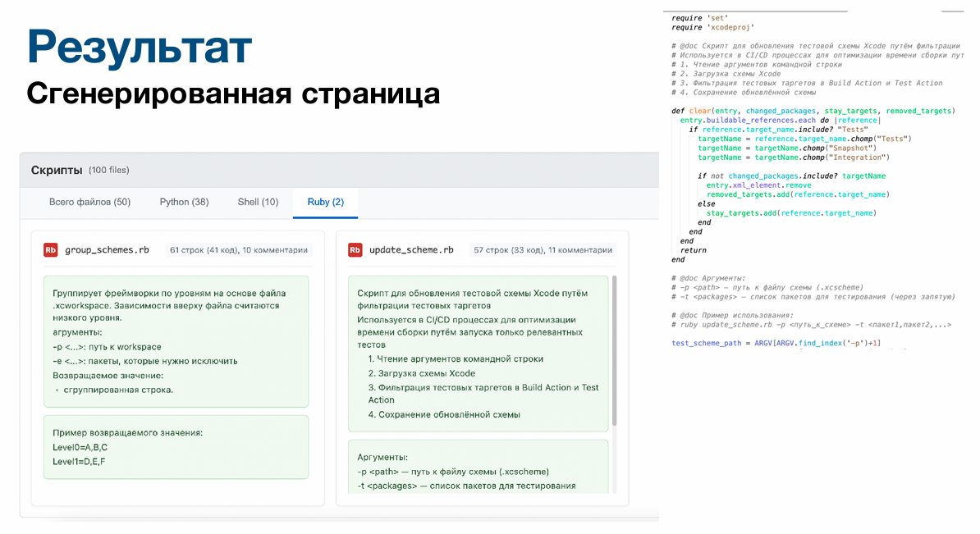Click '1. Чтение аргументов командной строки' item

coord(456,358)
